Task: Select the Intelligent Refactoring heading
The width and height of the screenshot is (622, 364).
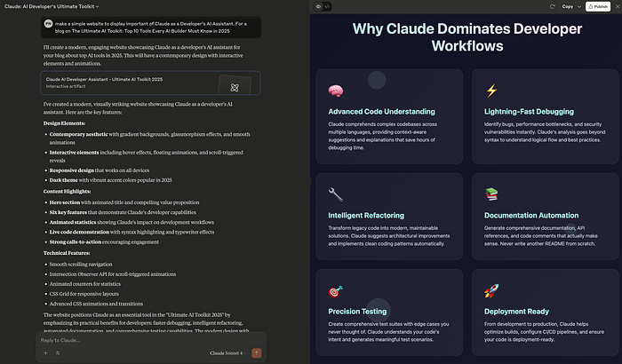Action: [x=366, y=216]
